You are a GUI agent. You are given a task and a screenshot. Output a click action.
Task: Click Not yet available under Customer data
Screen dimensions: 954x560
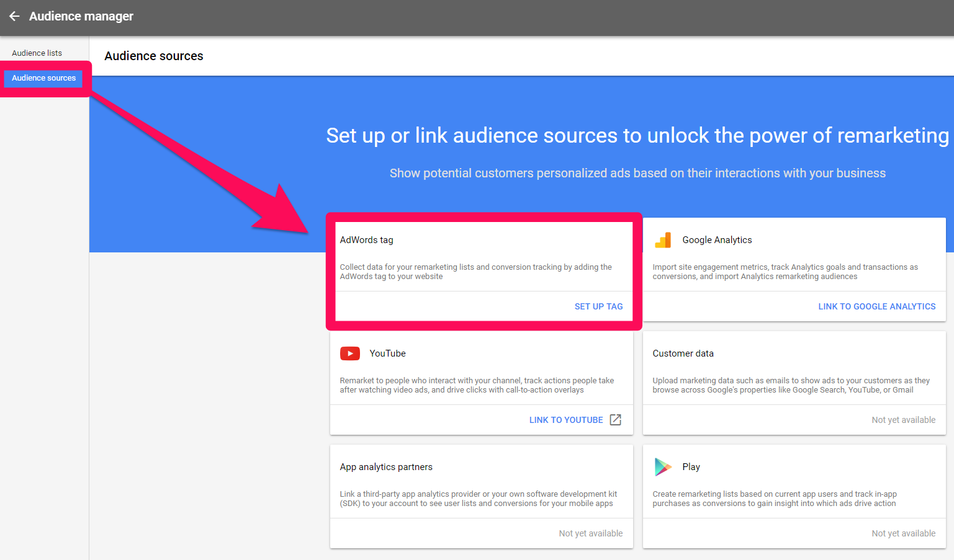click(x=903, y=420)
